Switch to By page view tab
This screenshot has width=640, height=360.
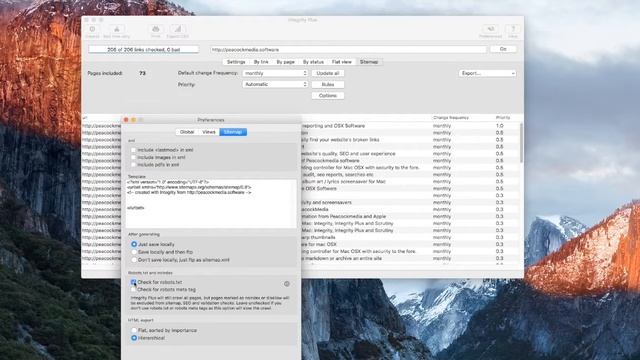coord(285,62)
